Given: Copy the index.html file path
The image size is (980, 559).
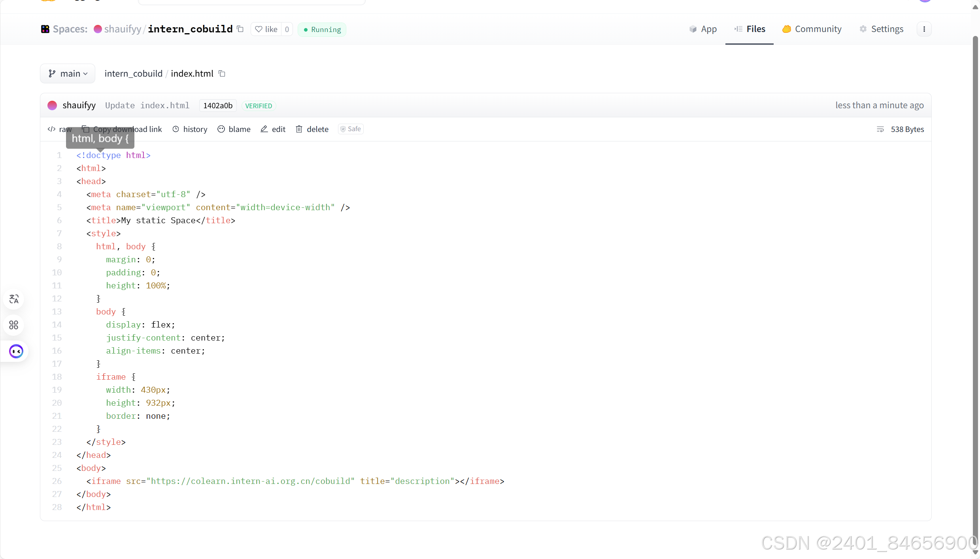Looking at the screenshot, I should [222, 73].
